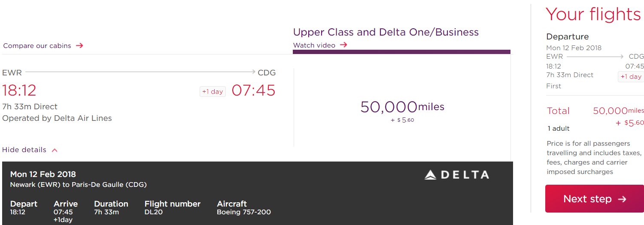The height and width of the screenshot is (225, 644).
Task: Click the +1 day badge near 07:45 arrival
Action: (x=213, y=91)
